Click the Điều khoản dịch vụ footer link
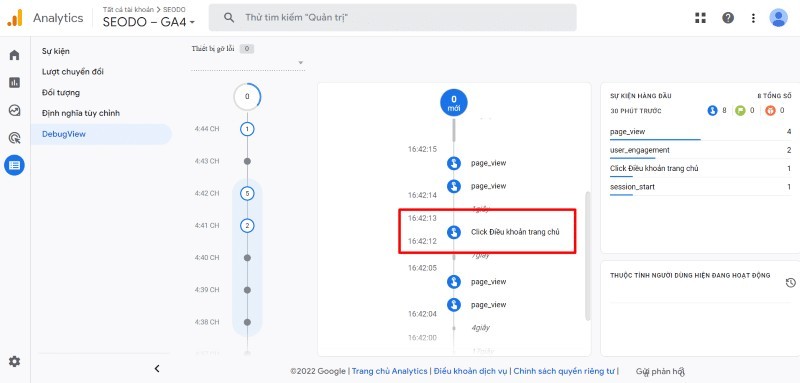Screen dimensions: 800x383 click(x=471, y=371)
